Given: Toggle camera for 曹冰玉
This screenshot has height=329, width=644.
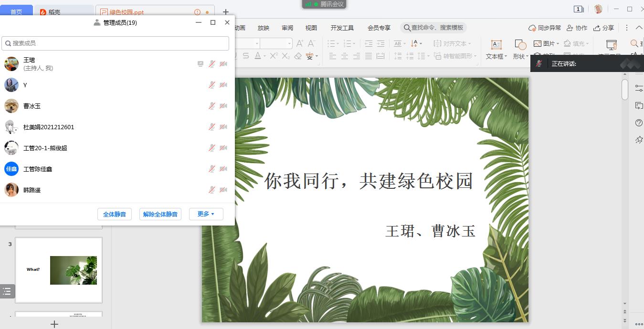Looking at the screenshot, I should click(x=223, y=106).
